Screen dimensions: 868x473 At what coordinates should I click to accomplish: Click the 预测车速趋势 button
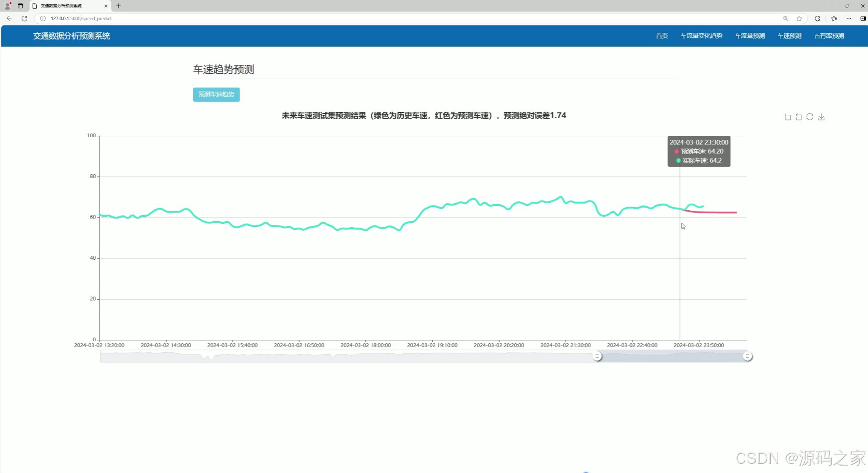216,95
